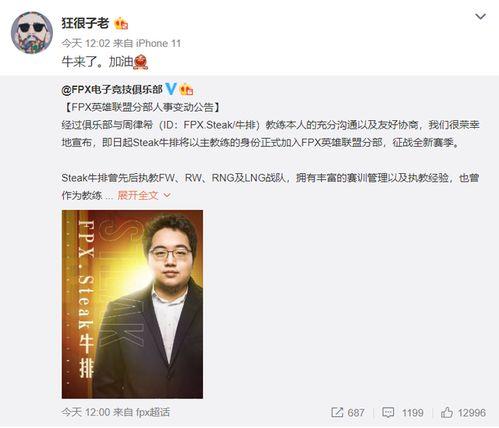This screenshot has height=428, width=499.
Task: Open the comments bubble icon
Action: 388,413
